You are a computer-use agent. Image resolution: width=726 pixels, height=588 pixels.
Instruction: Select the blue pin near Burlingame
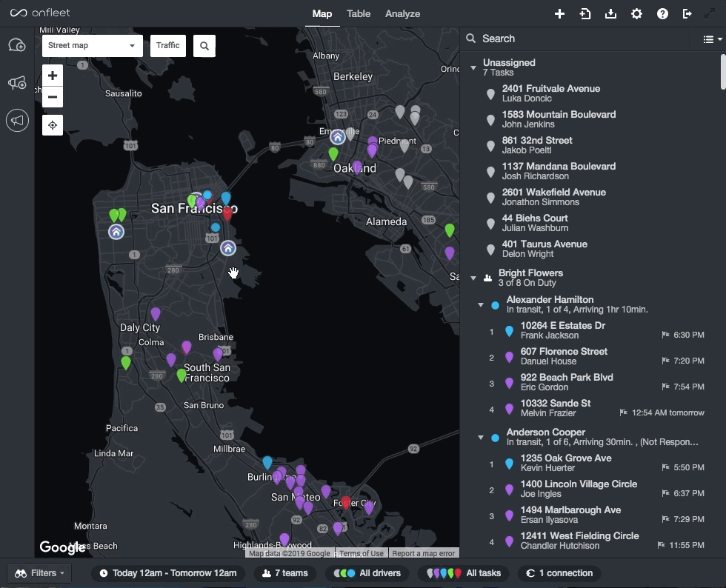(x=267, y=462)
